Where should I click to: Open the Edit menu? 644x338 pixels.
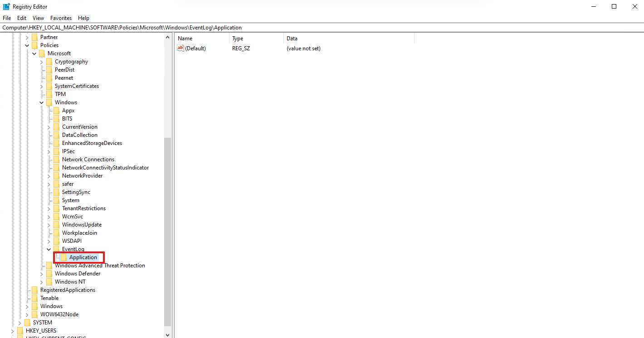[22, 18]
